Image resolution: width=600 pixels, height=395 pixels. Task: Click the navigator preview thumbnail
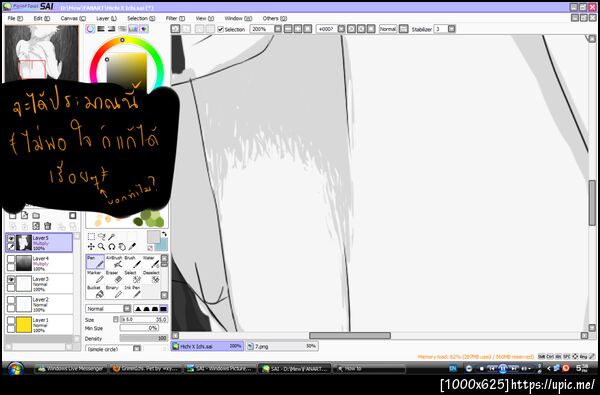(x=41, y=53)
